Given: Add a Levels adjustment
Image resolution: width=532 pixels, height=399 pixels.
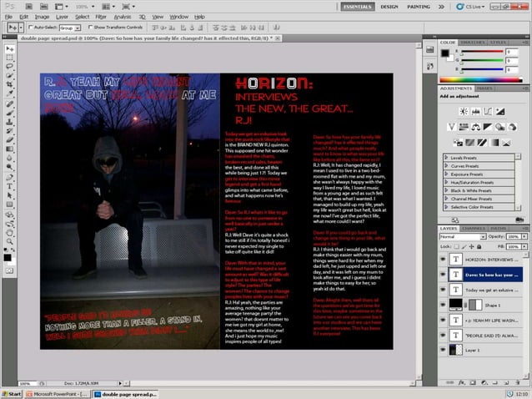Looking at the screenshot, I should pos(475,111).
